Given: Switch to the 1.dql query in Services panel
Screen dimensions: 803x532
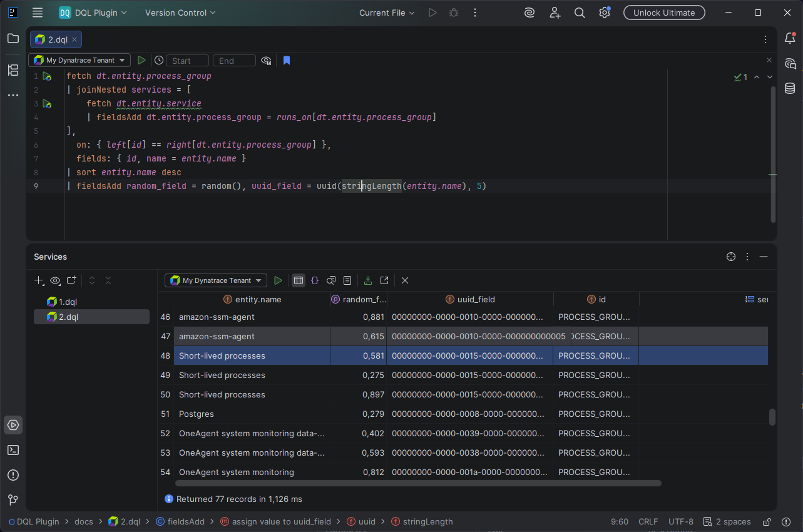Looking at the screenshot, I should [66, 301].
